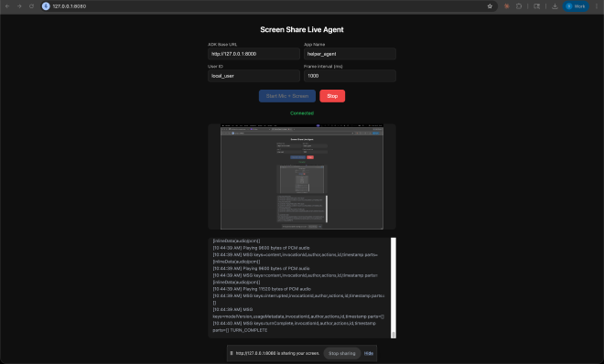
Task: Click the green Connected status text
Action: click(302, 113)
